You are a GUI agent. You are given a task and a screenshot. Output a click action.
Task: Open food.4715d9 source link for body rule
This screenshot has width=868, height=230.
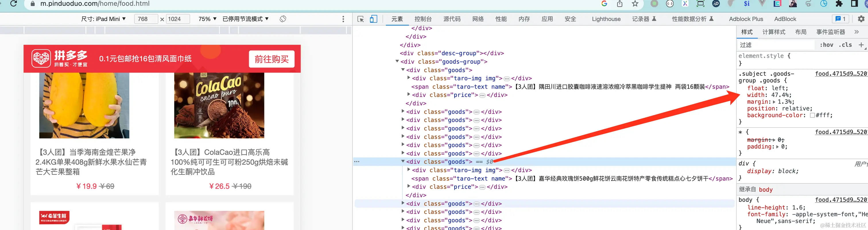841,200
